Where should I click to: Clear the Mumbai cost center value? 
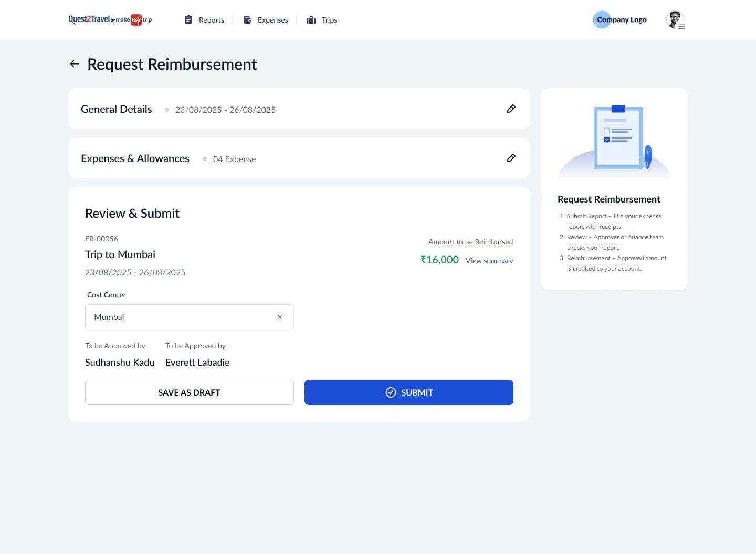point(280,317)
